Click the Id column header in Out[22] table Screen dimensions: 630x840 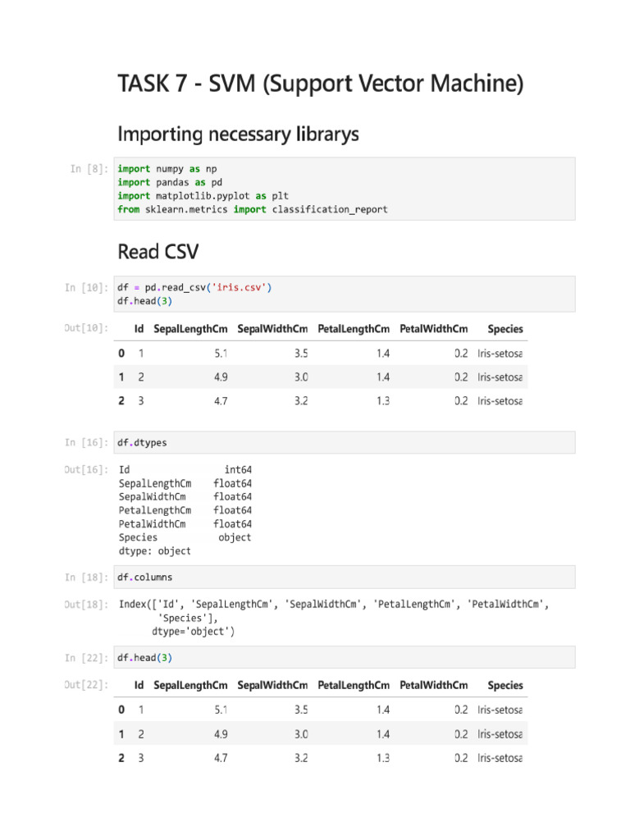139,685
